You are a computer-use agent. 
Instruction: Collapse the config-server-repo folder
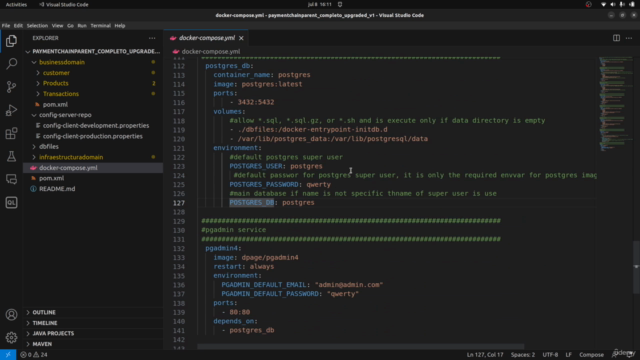pyautogui.click(x=34, y=115)
